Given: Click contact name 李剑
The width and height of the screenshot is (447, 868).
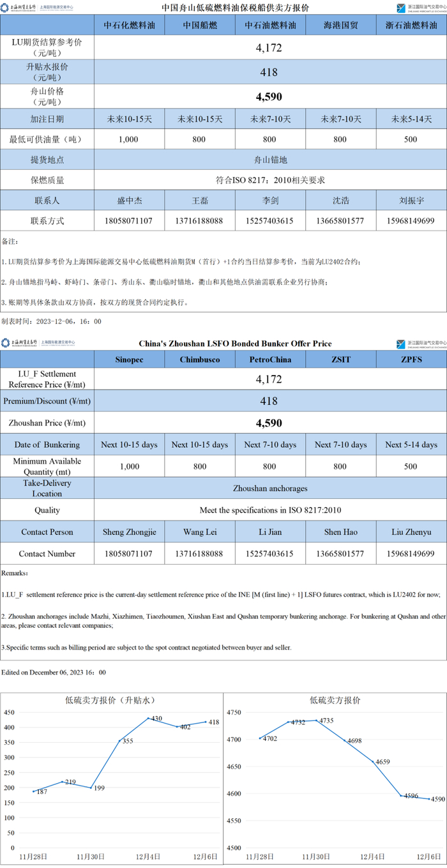Looking at the screenshot, I should pos(270,201).
